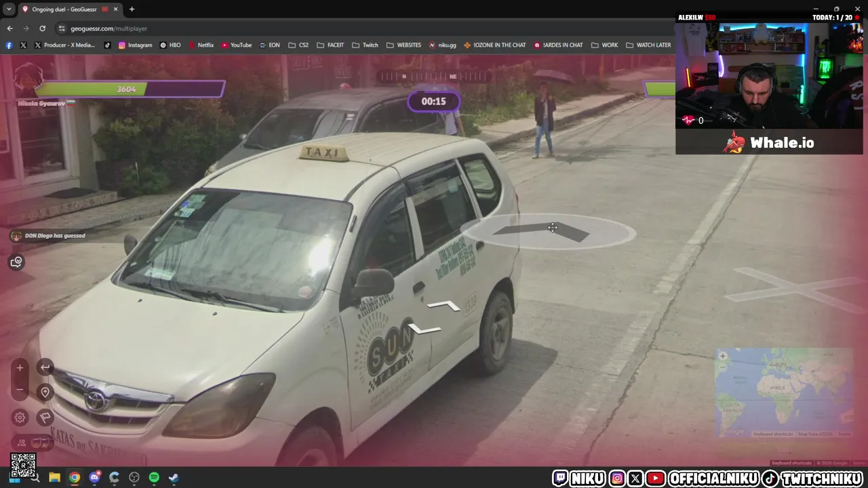This screenshot has height=488, width=868.
Task: Open the YouTube bookmark
Action: tap(236, 45)
